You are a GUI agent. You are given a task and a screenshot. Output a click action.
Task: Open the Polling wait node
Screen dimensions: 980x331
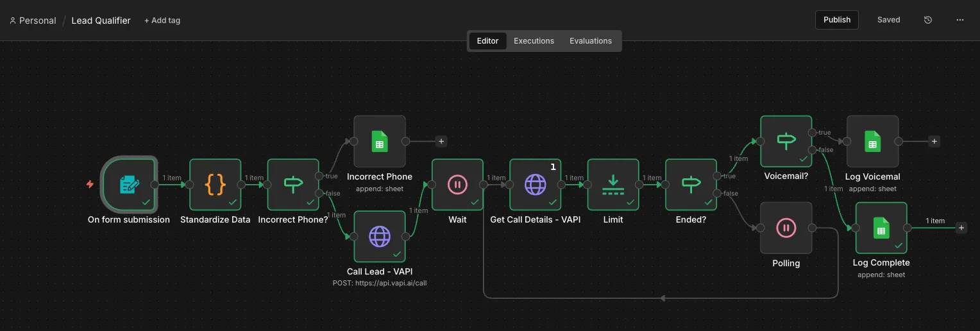click(x=786, y=228)
